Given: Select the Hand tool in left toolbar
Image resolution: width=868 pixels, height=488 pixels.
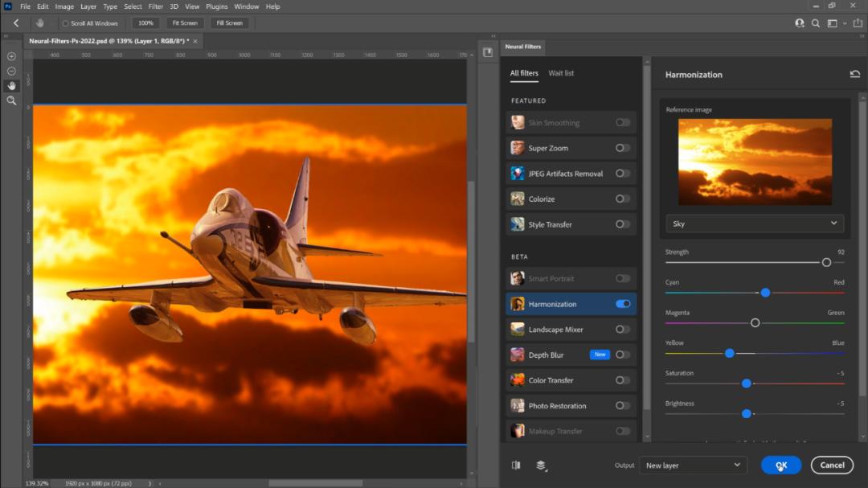Looking at the screenshot, I should 11,86.
